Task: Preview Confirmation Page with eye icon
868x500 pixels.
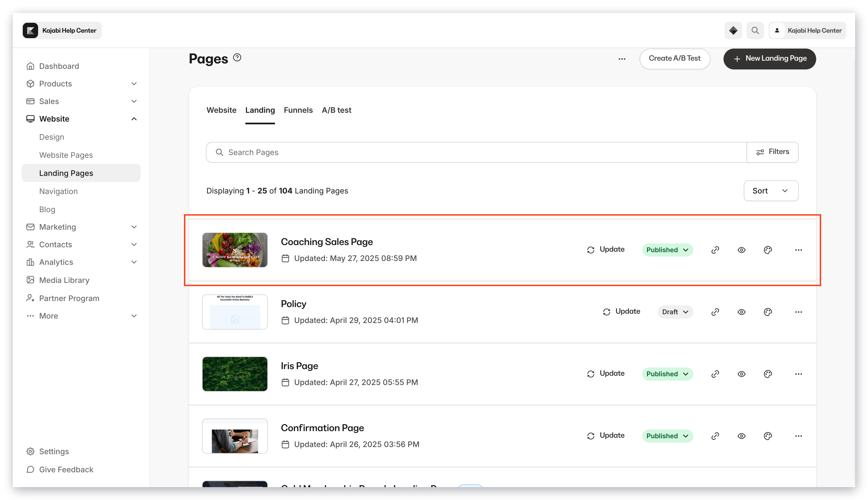Action: tap(741, 436)
